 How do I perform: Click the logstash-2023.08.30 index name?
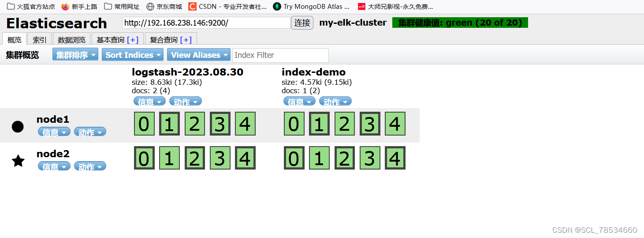click(x=187, y=72)
